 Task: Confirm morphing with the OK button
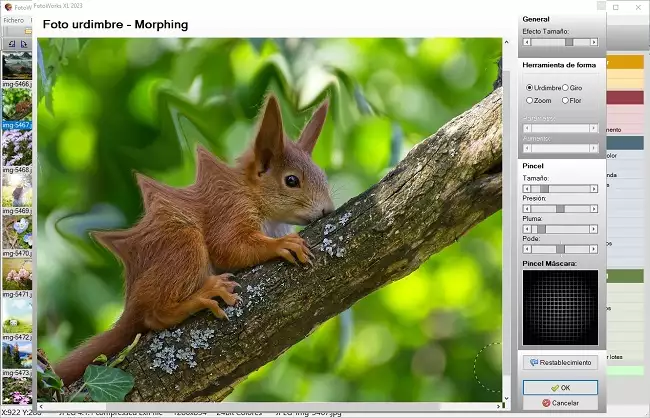tap(560, 387)
